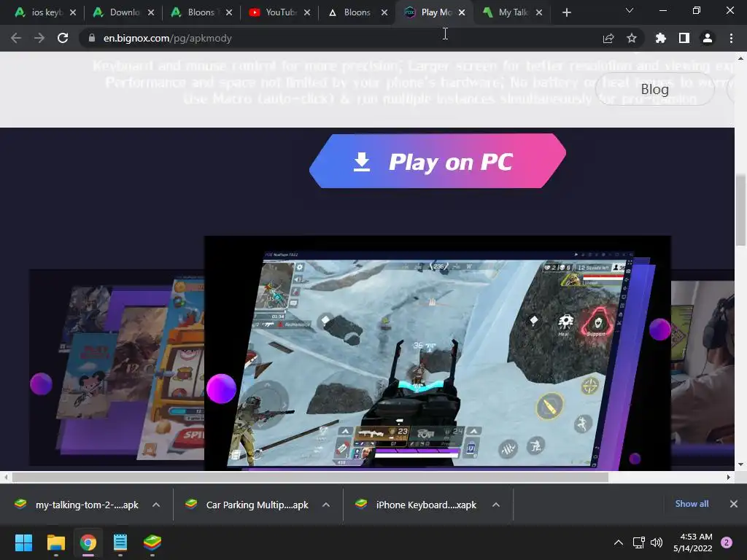Expand options for my-talking-tom-2 download
Screen dimensions: 747x560
click(156, 505)
